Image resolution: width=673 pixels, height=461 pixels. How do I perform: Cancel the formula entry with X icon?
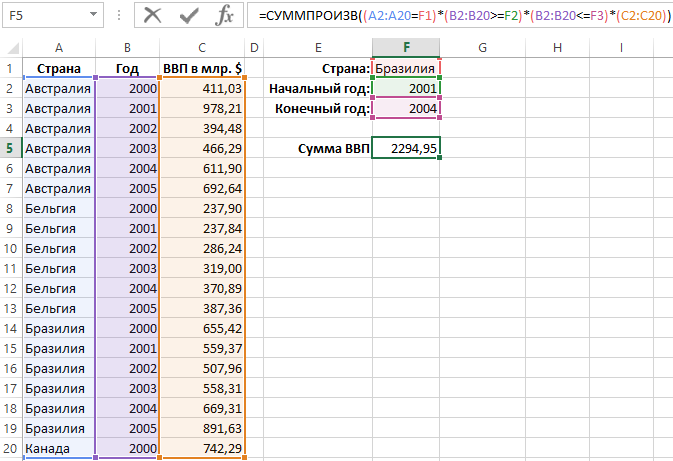click(152, 16)
